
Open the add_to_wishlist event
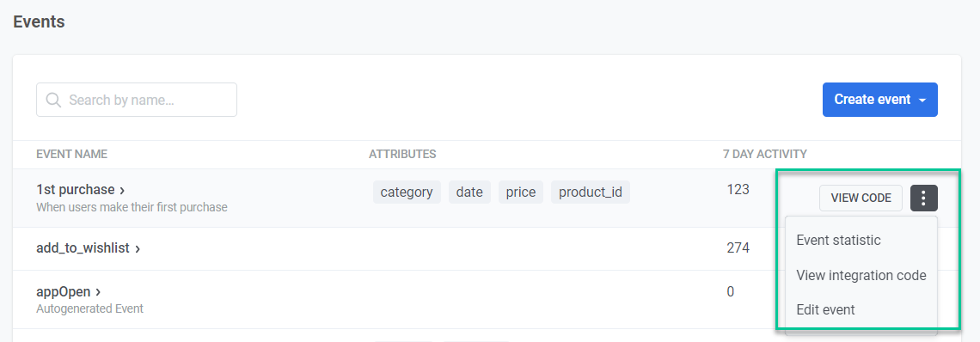point(83,248)
